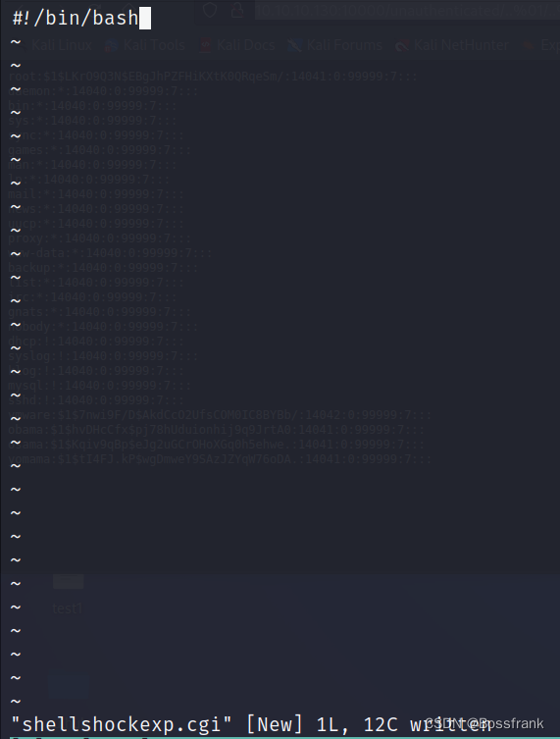Click the Kali Docs bookmark icon
Viewport: 560px width, 739px height.
tap(205, 45)
